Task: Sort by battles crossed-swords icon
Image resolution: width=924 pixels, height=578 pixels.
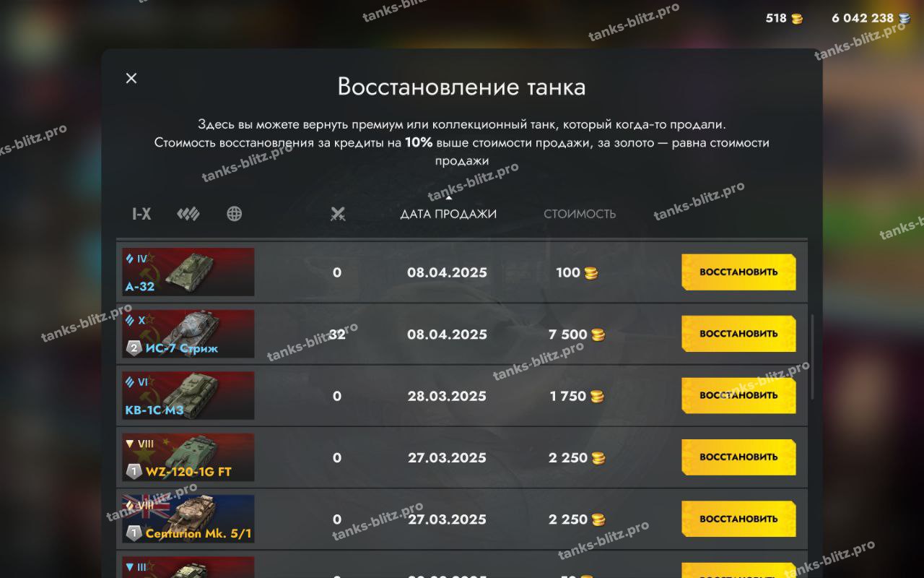Action: 338,214
